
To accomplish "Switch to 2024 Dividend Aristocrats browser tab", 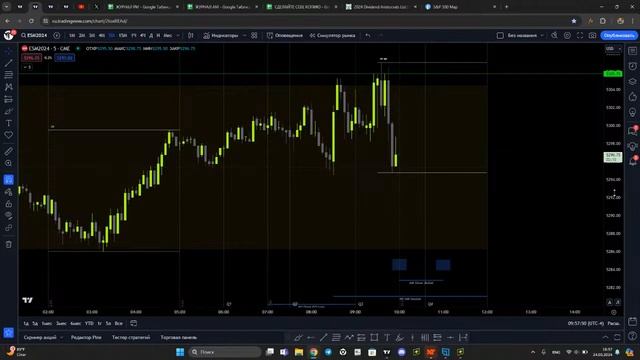I will pyautogui.click(x=381, y=7).
